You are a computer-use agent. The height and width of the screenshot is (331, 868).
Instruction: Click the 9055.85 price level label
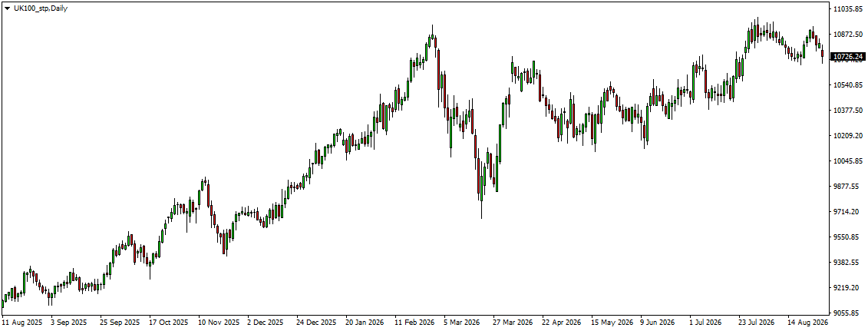pyautogui.click(x=847, y=313)
